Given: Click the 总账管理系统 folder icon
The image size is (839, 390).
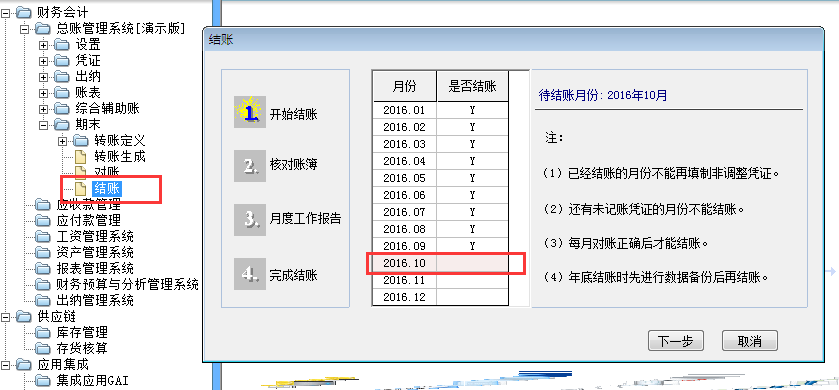Looking at the screenshot, I should (43, 28).
